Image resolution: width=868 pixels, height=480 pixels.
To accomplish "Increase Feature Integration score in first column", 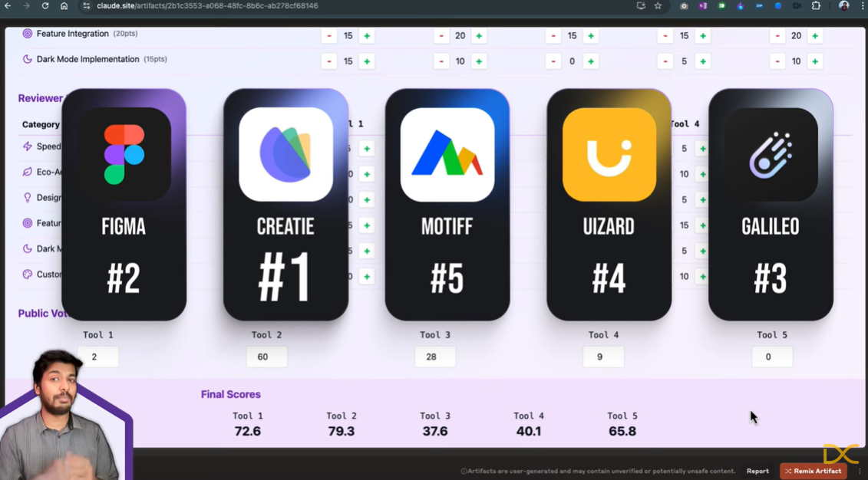I will 367,36.
